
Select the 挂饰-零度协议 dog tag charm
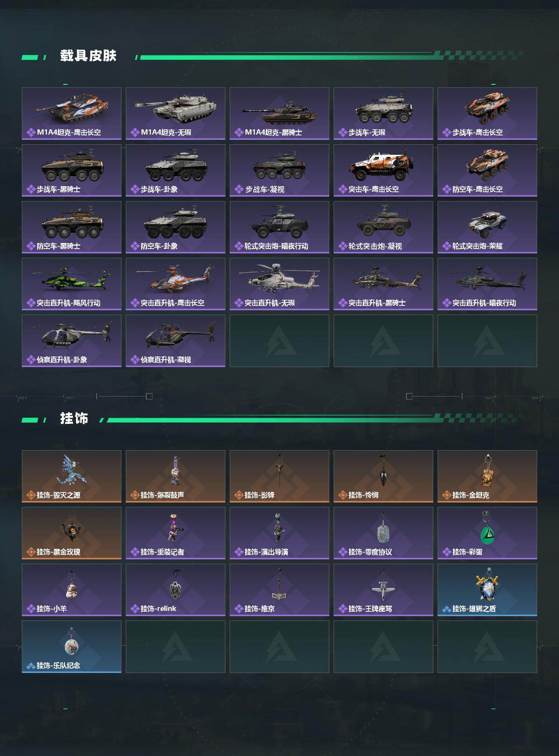(383, 533)
